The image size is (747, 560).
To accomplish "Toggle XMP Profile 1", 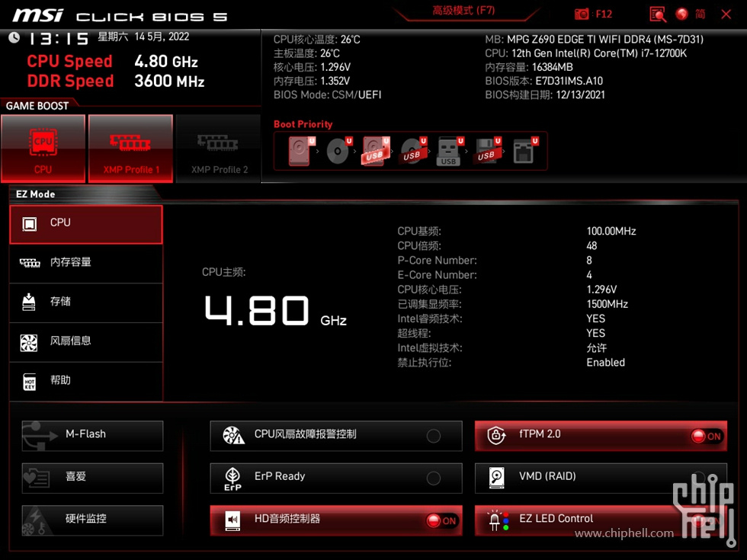I will (x=130, y=149).
